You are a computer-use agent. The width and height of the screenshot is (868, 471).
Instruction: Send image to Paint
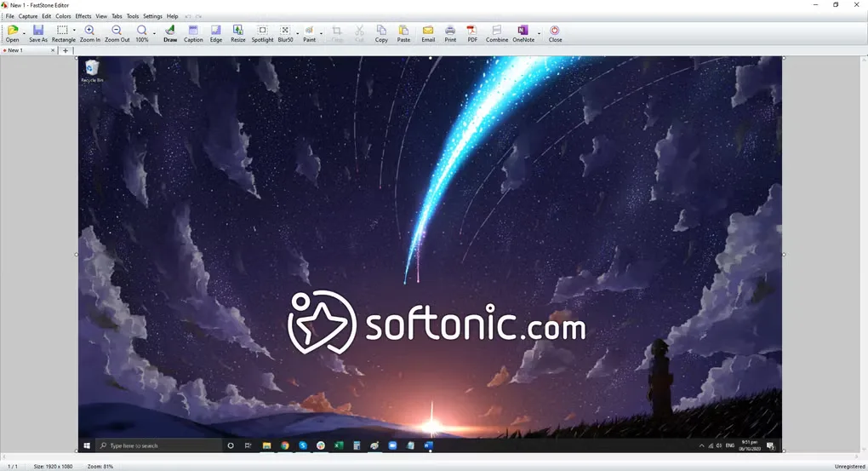pos(310,33)
